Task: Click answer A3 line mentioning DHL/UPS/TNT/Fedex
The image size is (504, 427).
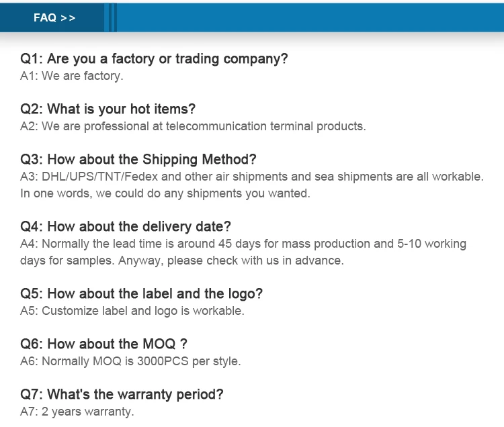Action: point(251,177)
